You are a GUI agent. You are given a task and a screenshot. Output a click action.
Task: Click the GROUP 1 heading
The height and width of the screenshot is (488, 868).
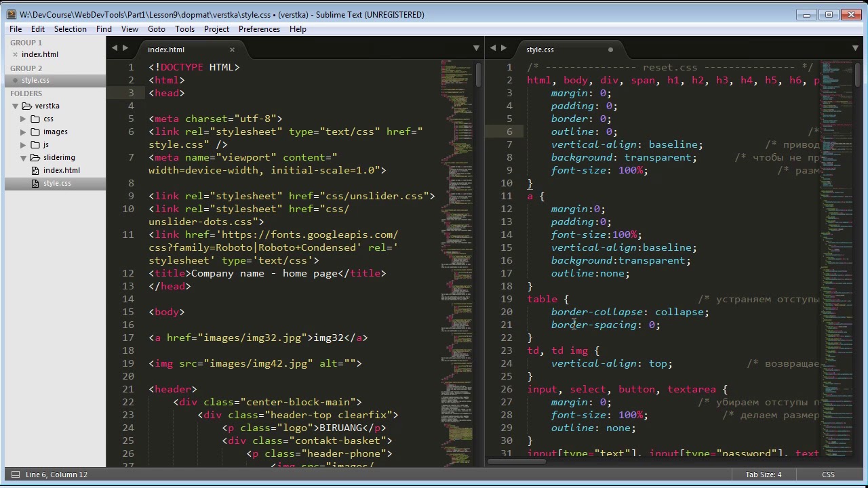pyautogui.click(x=26, y=42)
